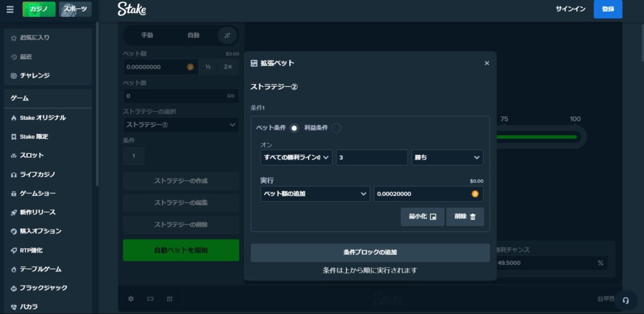The height and width of the screenshot is (314, 644).
Task: Open game settings gear icon
Action: pos(131,299)
